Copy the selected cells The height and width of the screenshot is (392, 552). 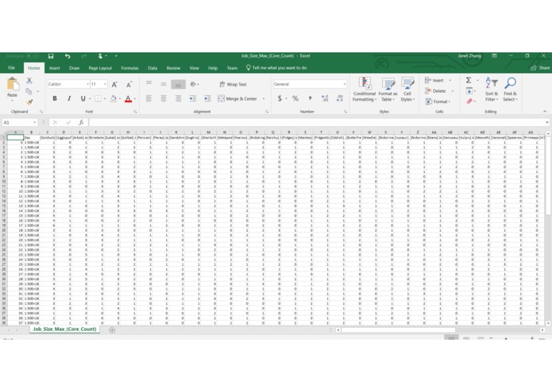[x=29, y=91]
